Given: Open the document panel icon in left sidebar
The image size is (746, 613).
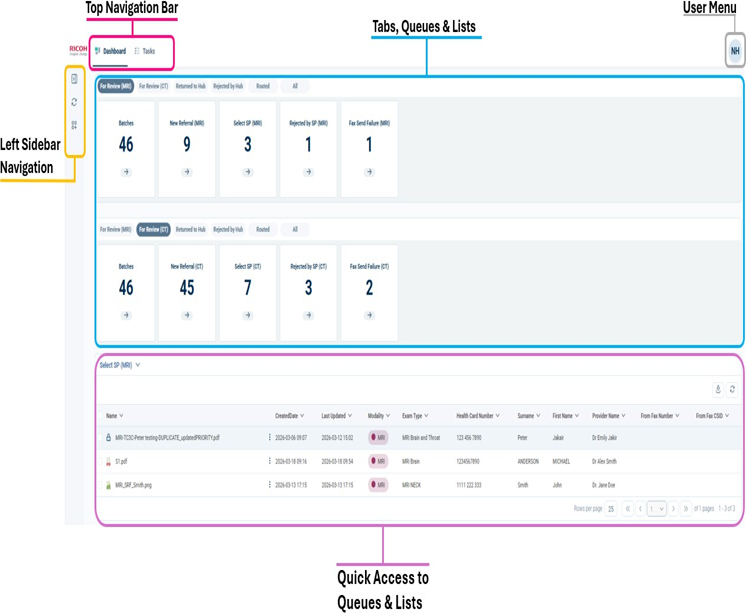Looking at the screenshot, I should click(x=74, y=79).
